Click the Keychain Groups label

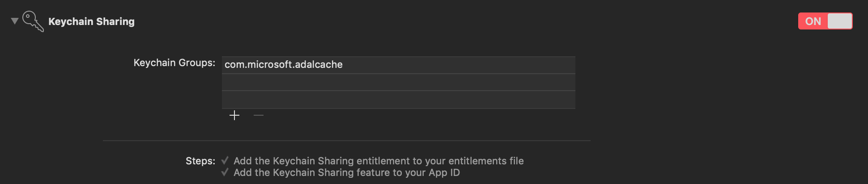174,63
